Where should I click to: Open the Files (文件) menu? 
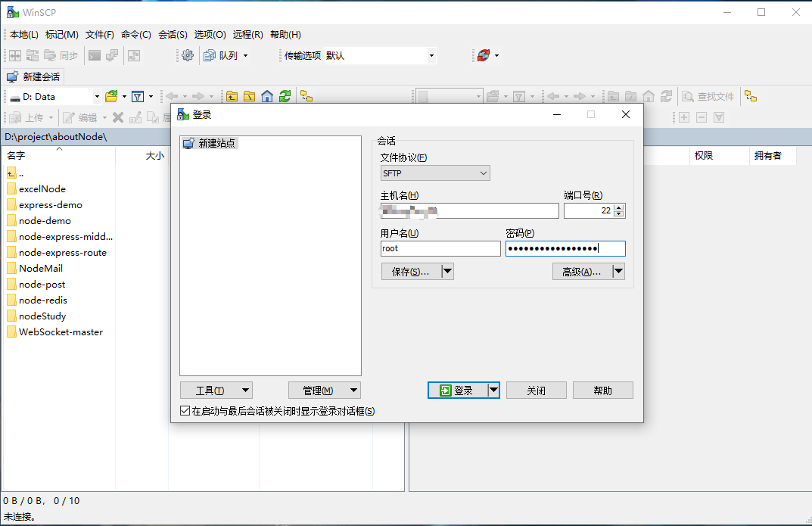pyautogui.click(x=99, y=35)
